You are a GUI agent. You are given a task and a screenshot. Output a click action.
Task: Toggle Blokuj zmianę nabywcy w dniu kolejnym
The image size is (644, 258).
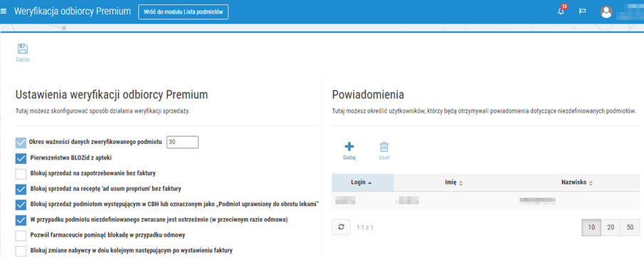point(21,251)
